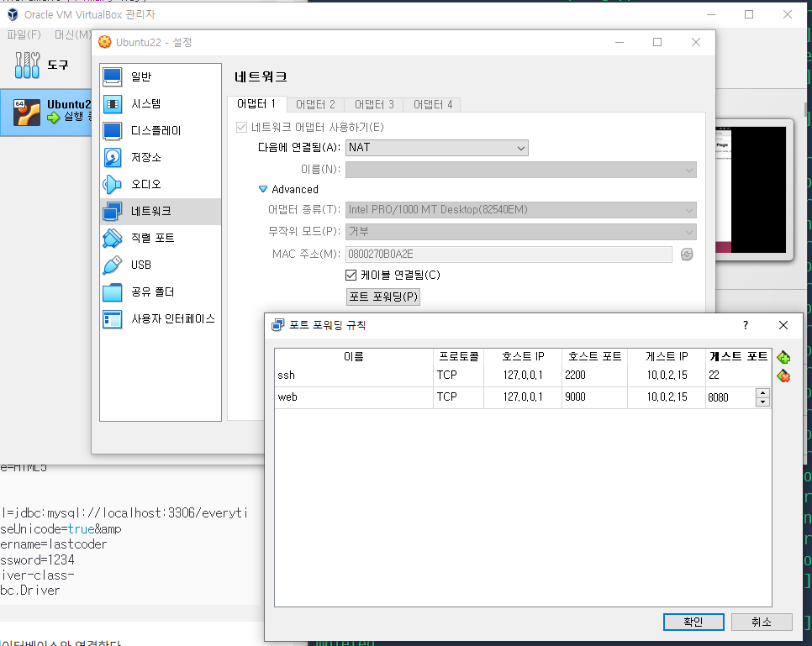The height and width of the screenshot is (646, 812).
Task: Click the Ubuntu22 VM preview thumbnail
Action: click(x=750, y=190)
